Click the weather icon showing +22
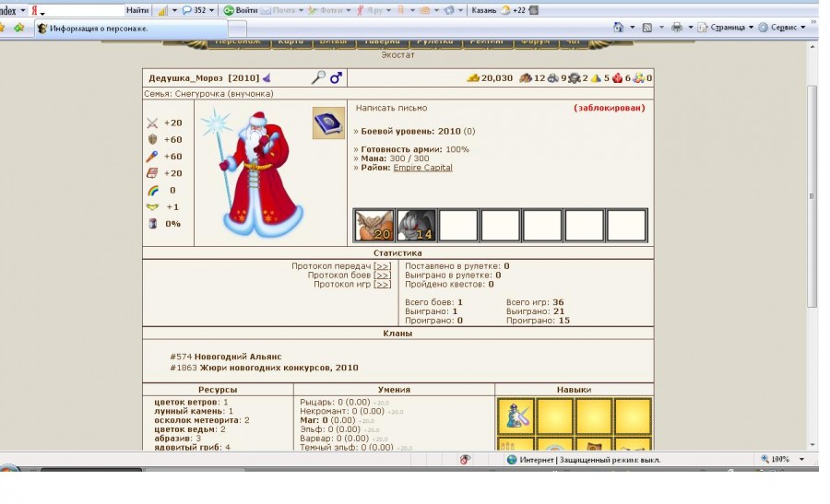Screen dimensions: 830x504 coord(505,10)
